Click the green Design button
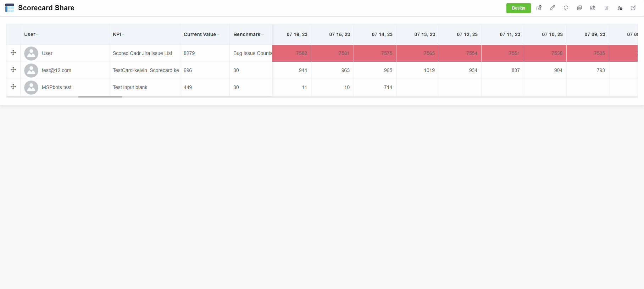Viewport: 644px width, 289px height. [518, 8]
